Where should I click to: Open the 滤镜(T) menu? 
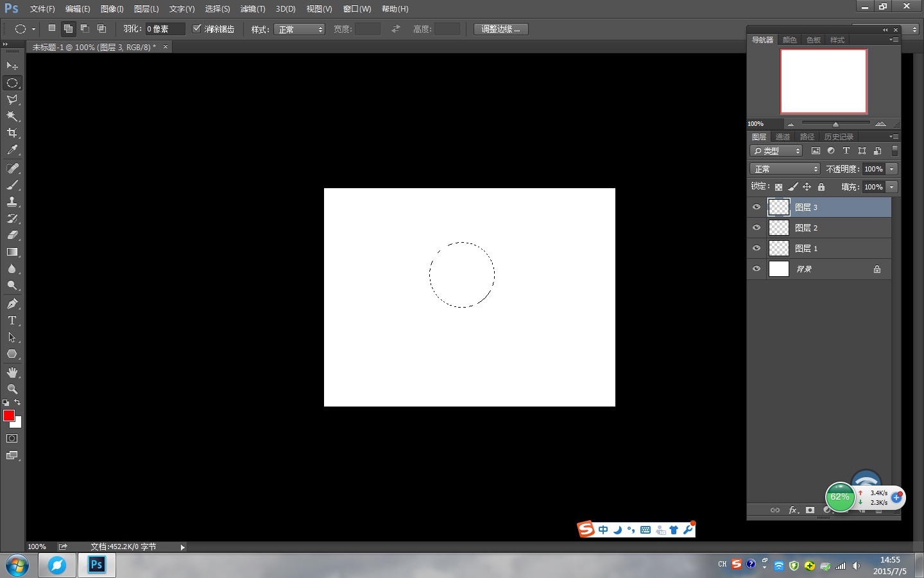pyautogui.click(x=253, y=9)
